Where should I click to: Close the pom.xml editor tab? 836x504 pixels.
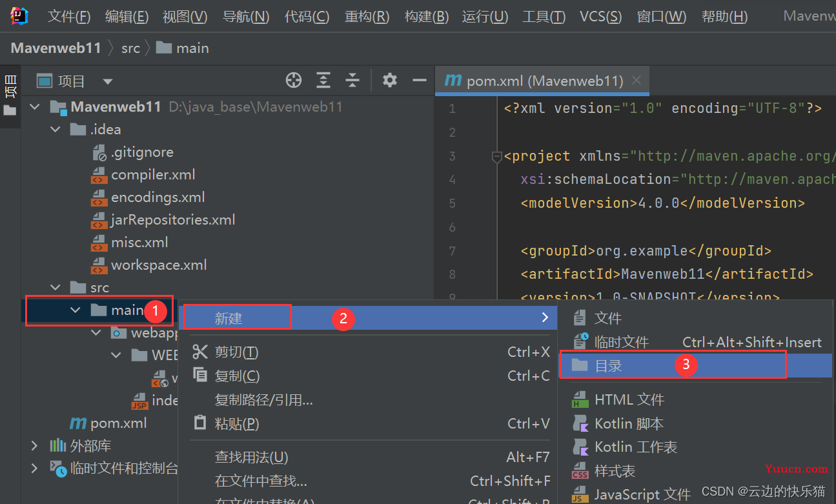click(x=637, y=81)
